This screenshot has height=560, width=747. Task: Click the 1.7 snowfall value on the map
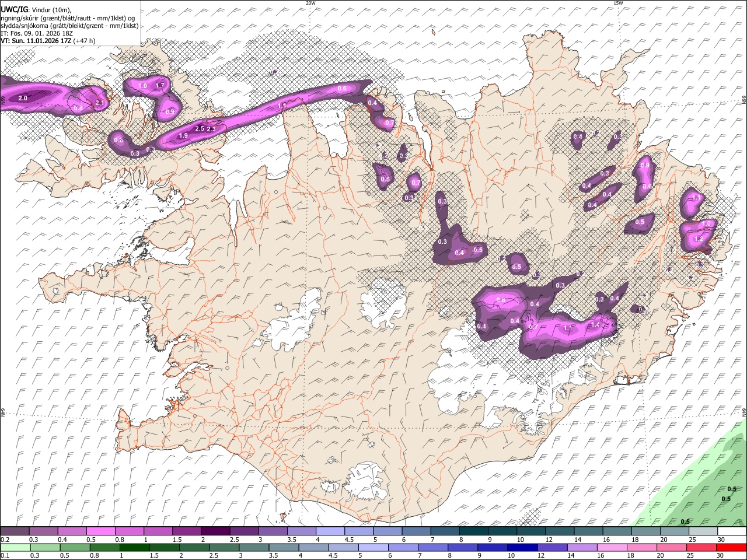click(161, 85)
